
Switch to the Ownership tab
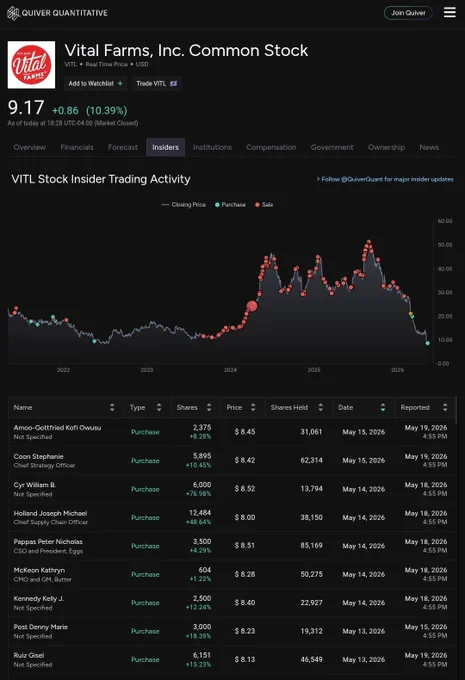point(386,147)
